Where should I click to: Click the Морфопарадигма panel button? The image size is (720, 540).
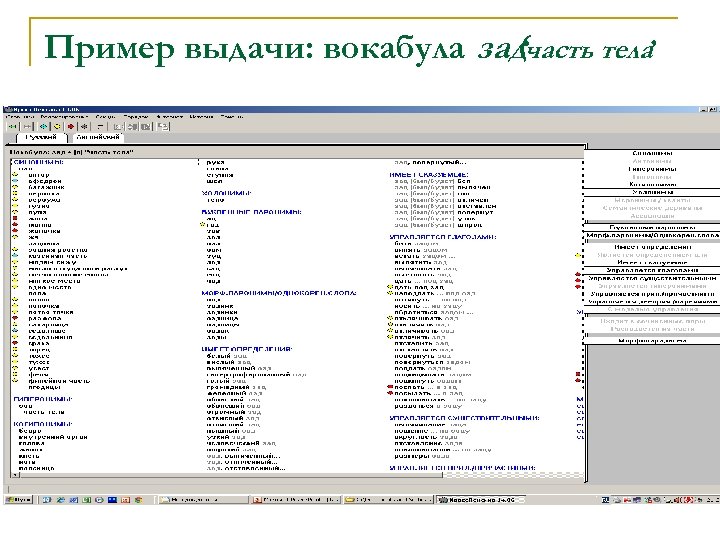pos(652,341)
